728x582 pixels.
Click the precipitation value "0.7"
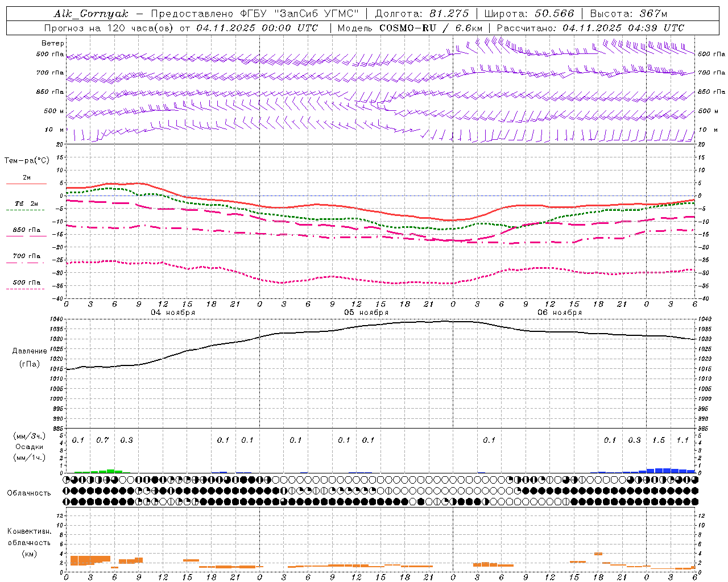pyautogui.click(x=102, y=440)
